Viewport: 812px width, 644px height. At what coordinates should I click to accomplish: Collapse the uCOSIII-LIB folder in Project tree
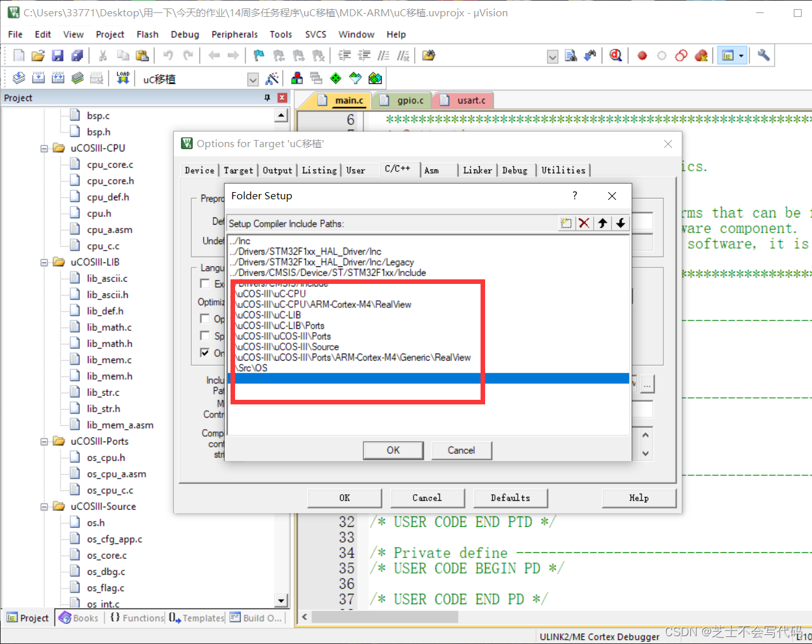43,262
